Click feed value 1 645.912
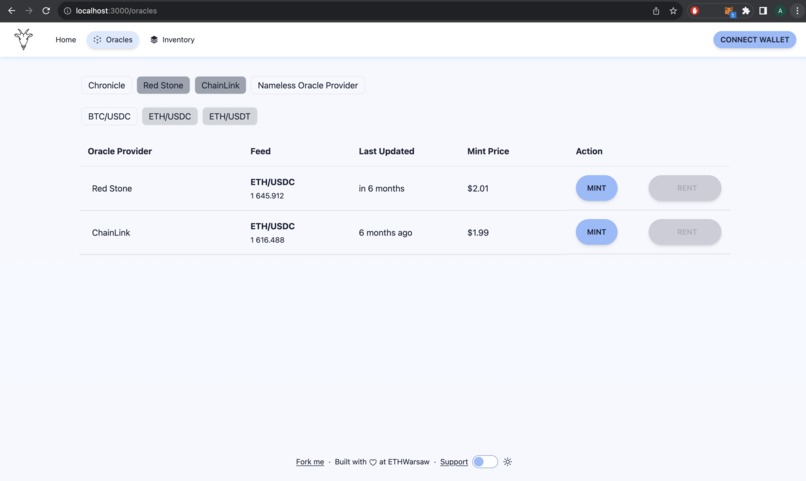 pos(267,196)
